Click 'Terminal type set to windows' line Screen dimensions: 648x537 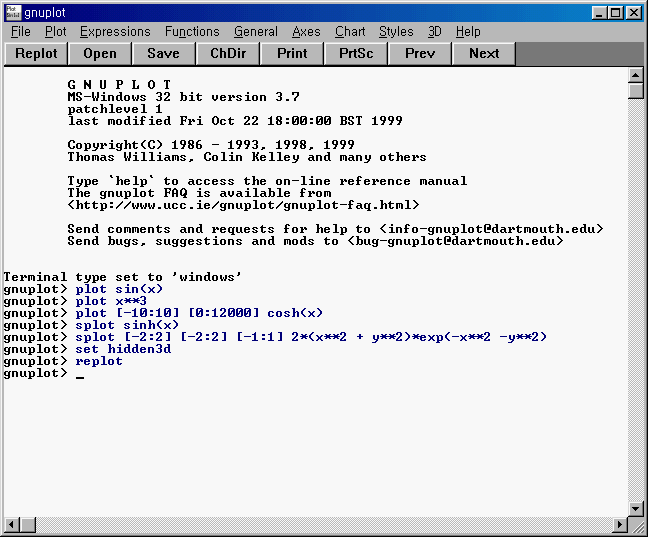(123, 277)
